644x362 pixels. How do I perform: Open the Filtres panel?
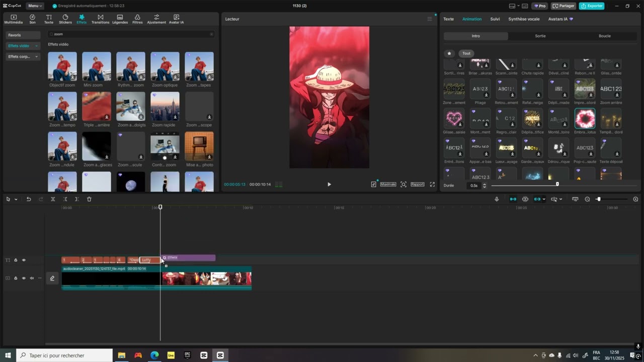point(137,19)
